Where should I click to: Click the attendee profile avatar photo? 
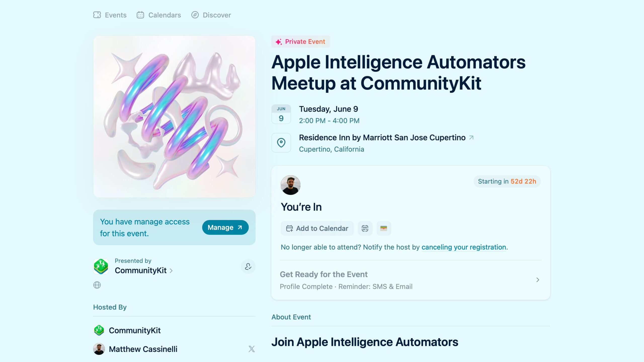pos(291,185)
